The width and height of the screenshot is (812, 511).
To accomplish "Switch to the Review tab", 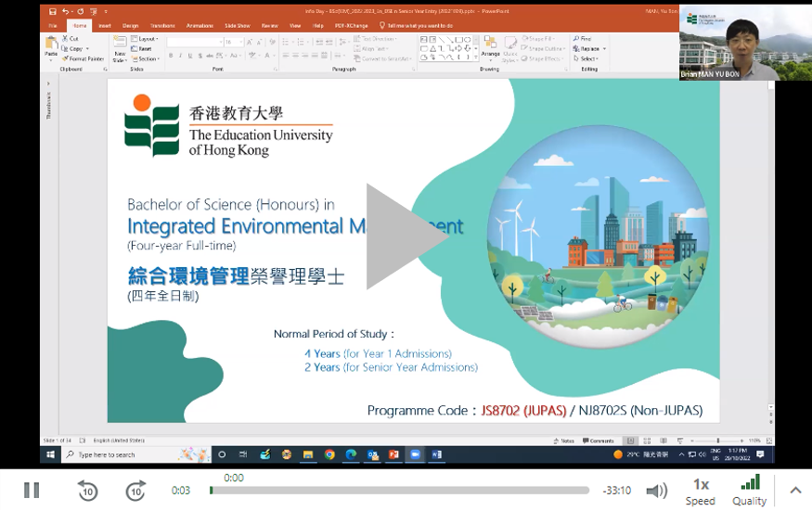I will click(x=269, y=25).
